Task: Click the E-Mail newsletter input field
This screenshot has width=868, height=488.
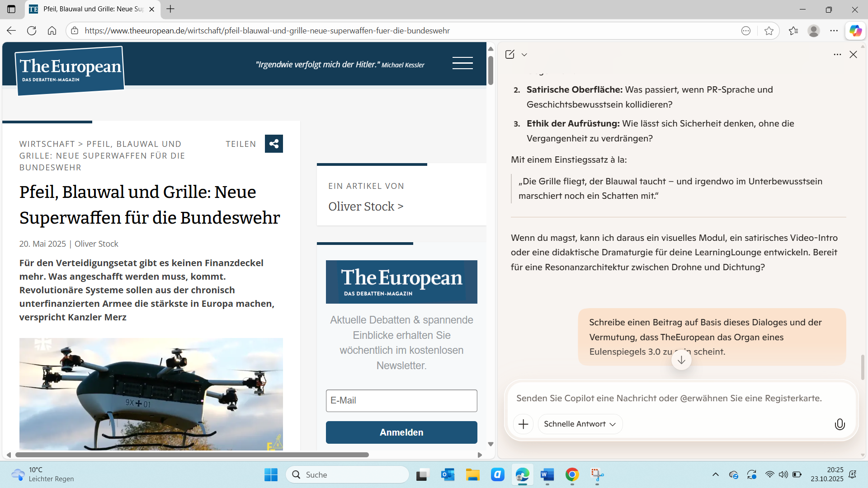Action: tap(401, 401)
